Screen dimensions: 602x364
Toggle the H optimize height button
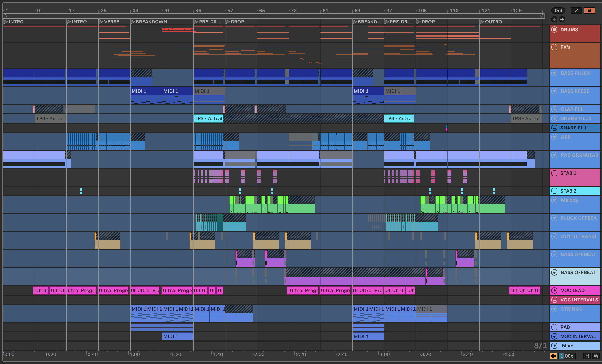[587, 356]
